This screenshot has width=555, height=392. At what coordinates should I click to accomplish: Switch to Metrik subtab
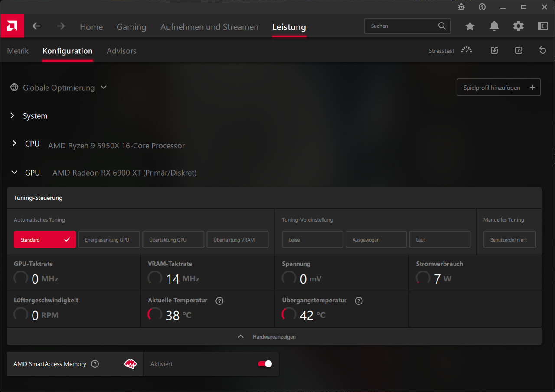tap(18, 51)
